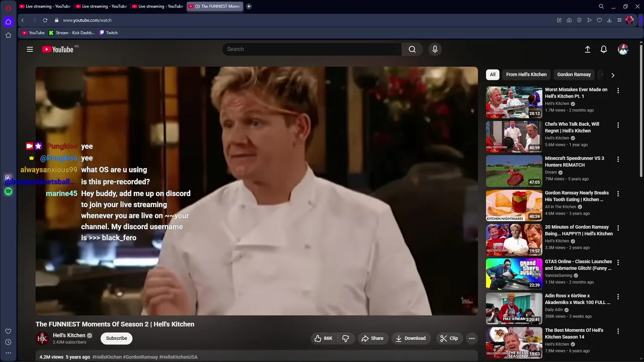Select the Gordon Ramsay filter chip
Screen dimensions: 644x362
click(x=574, y=74)
